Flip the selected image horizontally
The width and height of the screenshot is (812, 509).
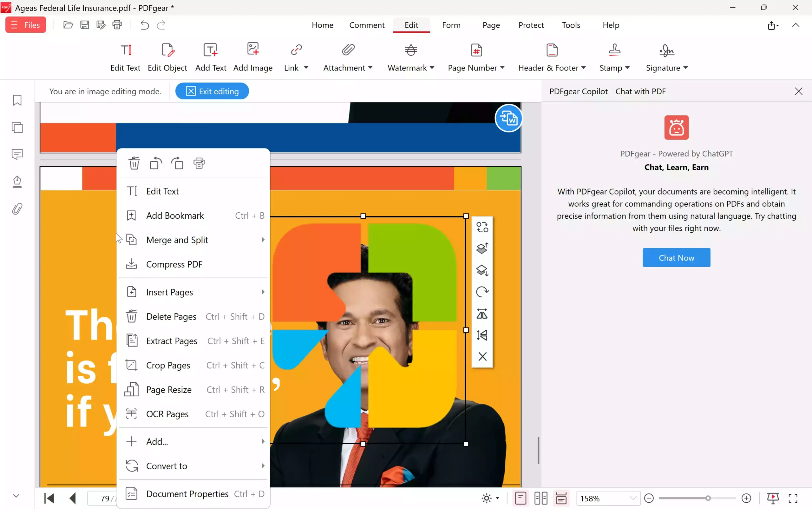point(482,314)
